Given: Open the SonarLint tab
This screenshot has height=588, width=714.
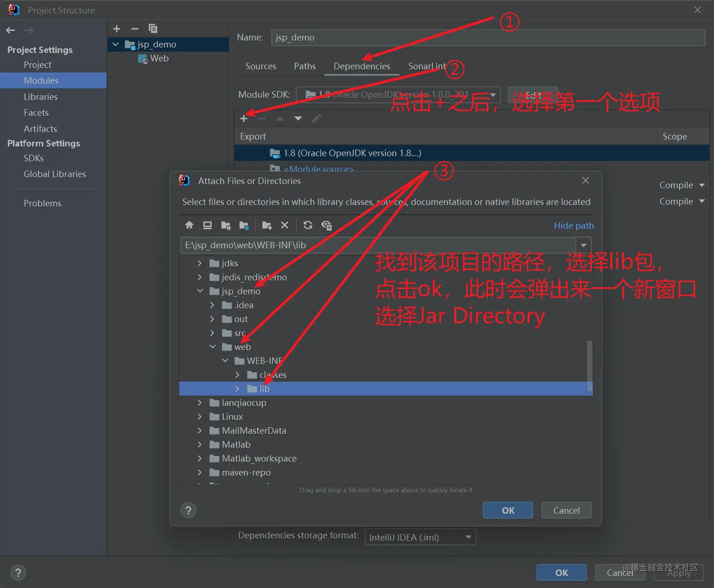Looking at the screenshot, I should (x=427, y=66).
